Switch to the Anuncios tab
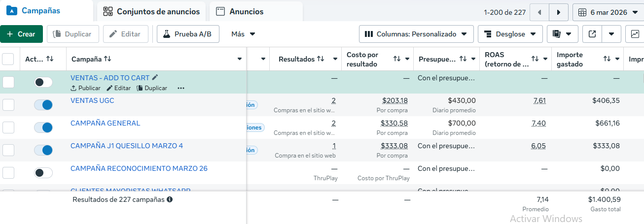The width and height of the screenshot is (644, 224). coord(240,11)
